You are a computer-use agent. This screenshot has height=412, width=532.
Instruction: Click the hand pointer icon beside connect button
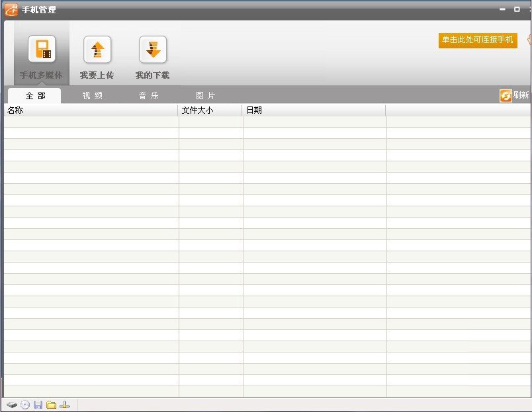point(529,40)
